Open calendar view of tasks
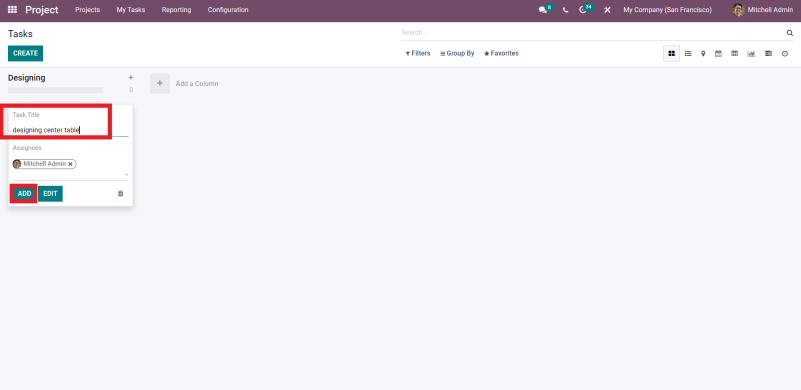Image resolution: width=801 pixels, height=390 pixels. pyautogui.click(x=718, y=53)
